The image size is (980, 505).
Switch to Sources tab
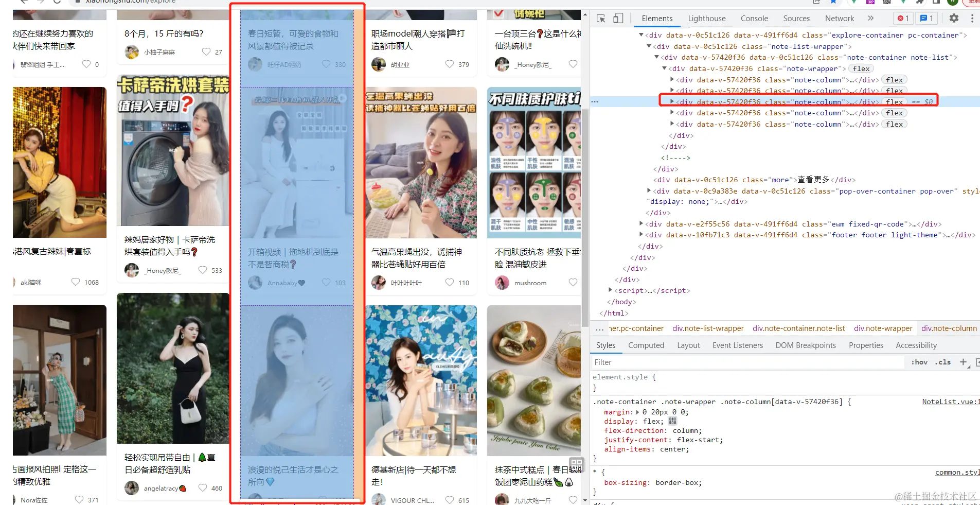point(796,19)
